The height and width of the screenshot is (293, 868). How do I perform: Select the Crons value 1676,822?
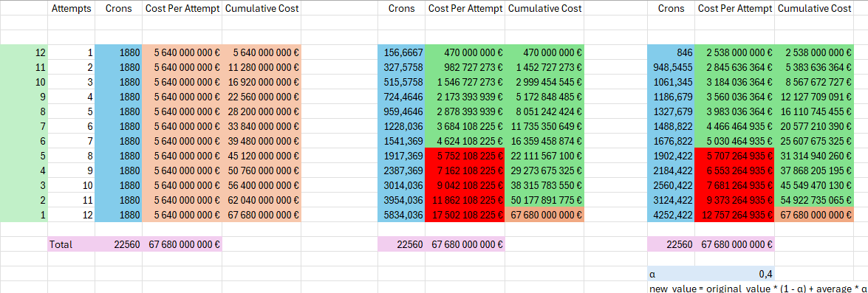click(x=671, y=141)
